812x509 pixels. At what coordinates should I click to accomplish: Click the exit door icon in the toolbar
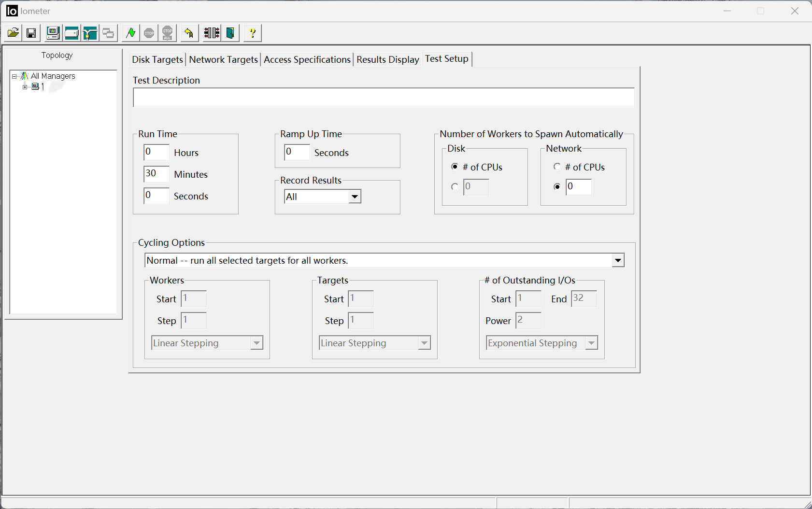pos(230,33)
